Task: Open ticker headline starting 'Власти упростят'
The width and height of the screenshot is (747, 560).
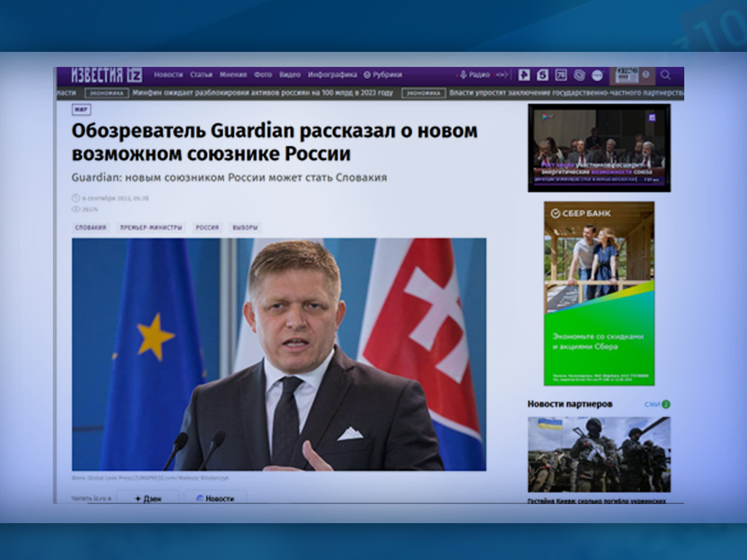Action: coord(566,93)
